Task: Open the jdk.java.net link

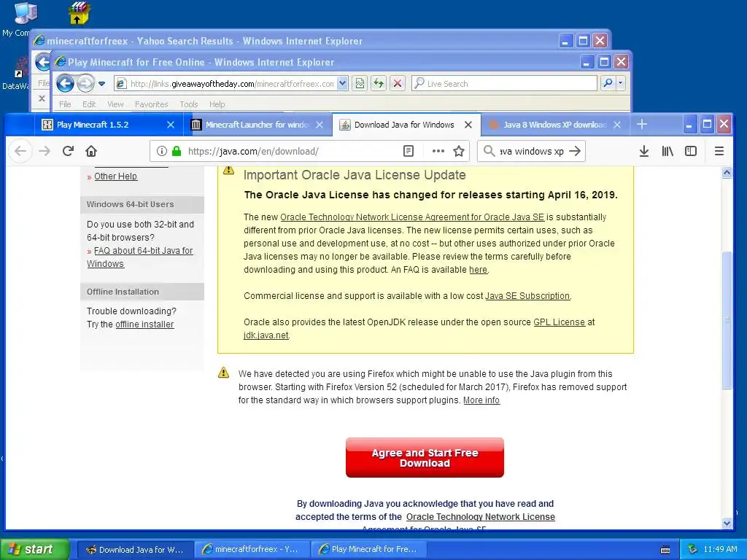Action: click(x=266, y=335)
